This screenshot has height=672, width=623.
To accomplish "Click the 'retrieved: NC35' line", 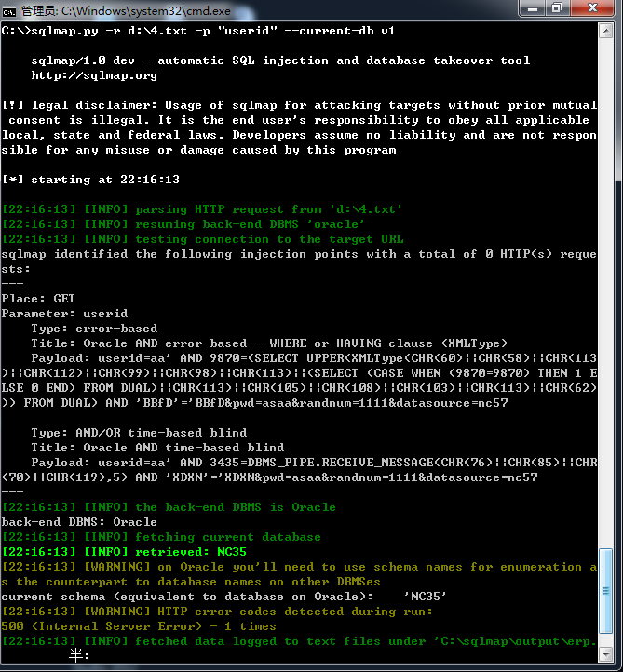I will pos(125,552).
